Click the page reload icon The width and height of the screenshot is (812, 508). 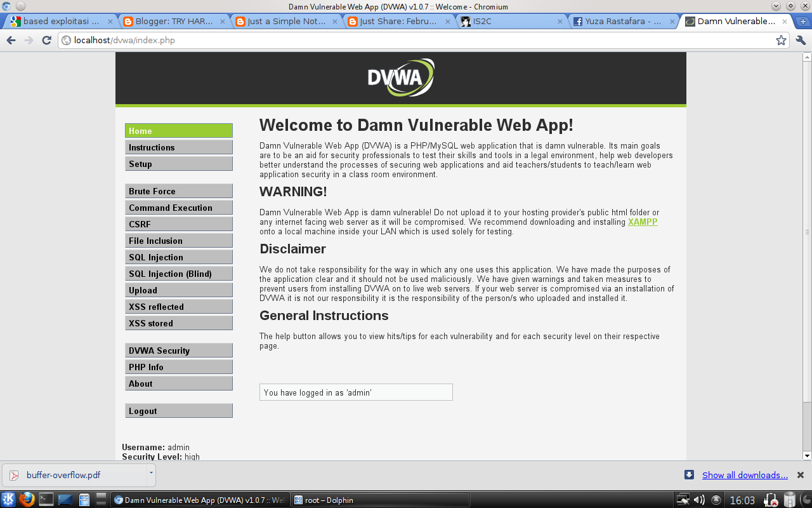tap(46, 40)
